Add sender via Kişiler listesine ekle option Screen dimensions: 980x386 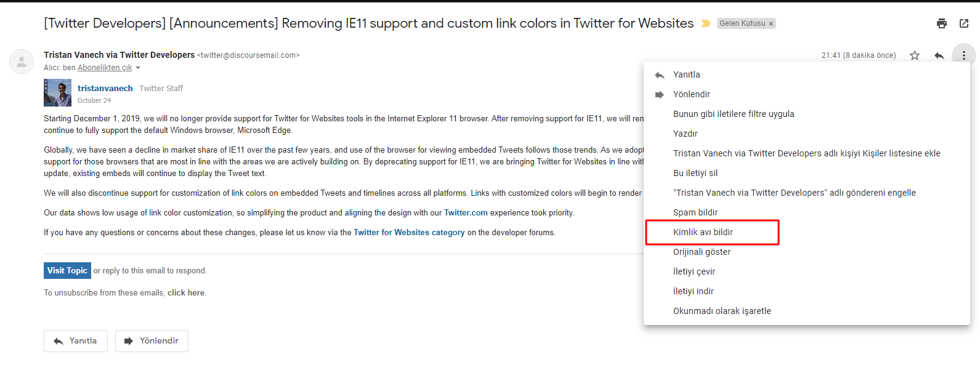click(807, 153)
